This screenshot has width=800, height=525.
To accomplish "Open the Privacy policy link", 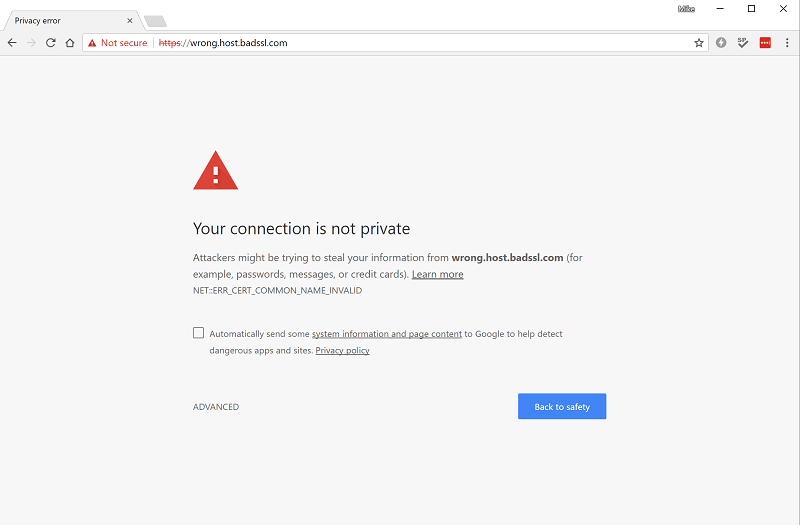I will click(342, 351).
